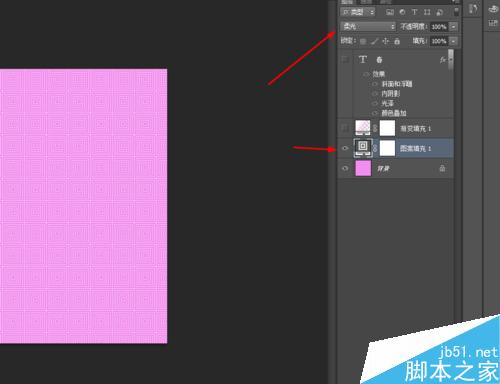Open the layer filter kind dropdown
500x384 pixels.
click(x=358, y=12)
